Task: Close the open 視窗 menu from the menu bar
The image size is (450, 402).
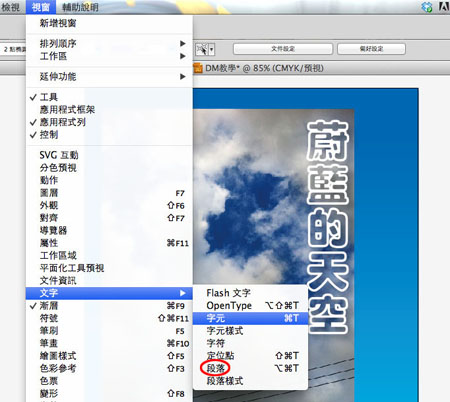Action: (x=41, y=7)
